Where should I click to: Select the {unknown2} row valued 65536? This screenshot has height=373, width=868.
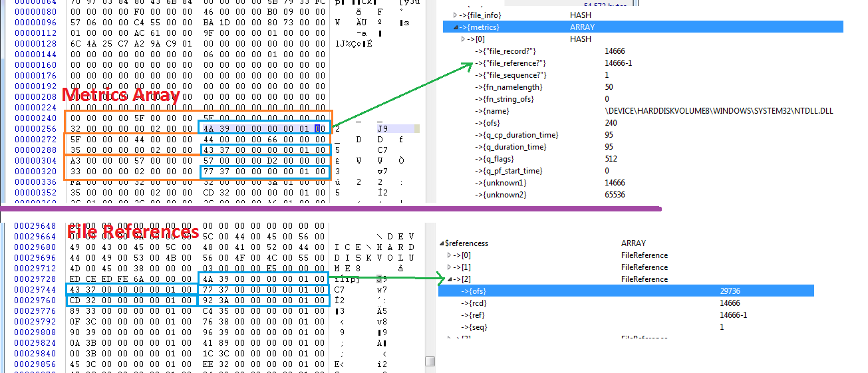tap(643, 195)
